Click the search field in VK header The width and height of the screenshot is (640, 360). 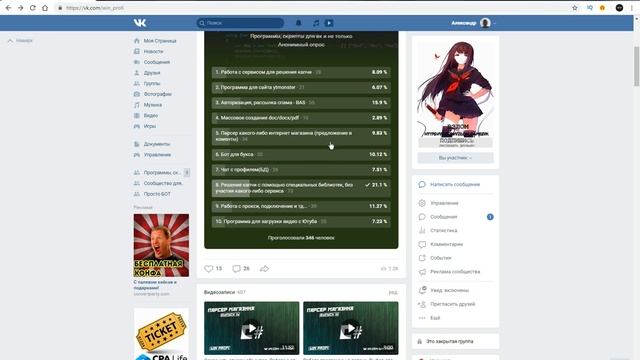click(x=240, y=23)
